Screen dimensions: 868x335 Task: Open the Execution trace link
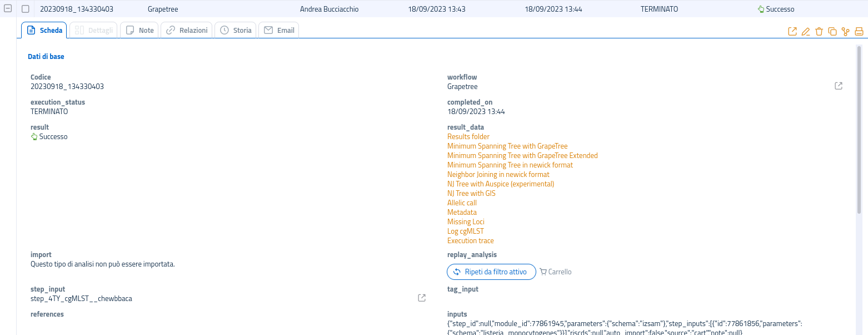(470, 241)
